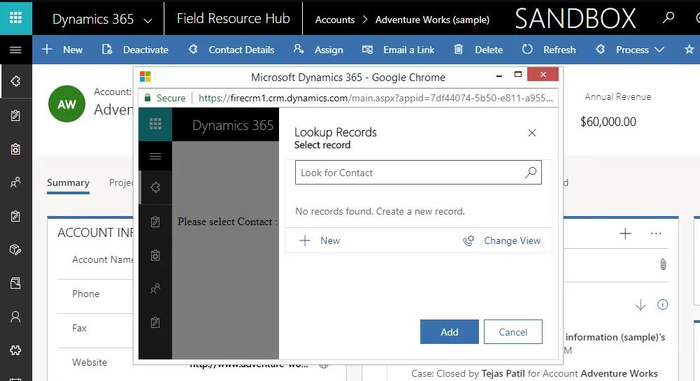
Task: Click Refresh command
Action: pos(549,50)
